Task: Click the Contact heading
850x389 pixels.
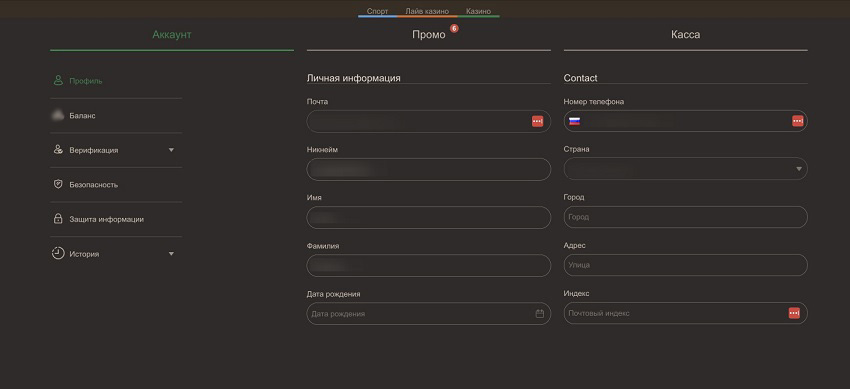Action: (x=581, y=78)
